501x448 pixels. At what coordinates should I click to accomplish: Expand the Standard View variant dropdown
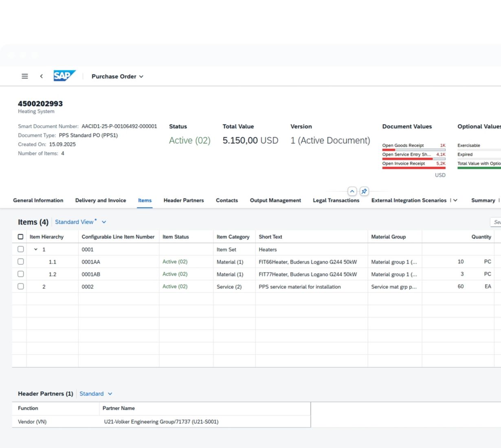pyautogui.click(x=104, y=222)
